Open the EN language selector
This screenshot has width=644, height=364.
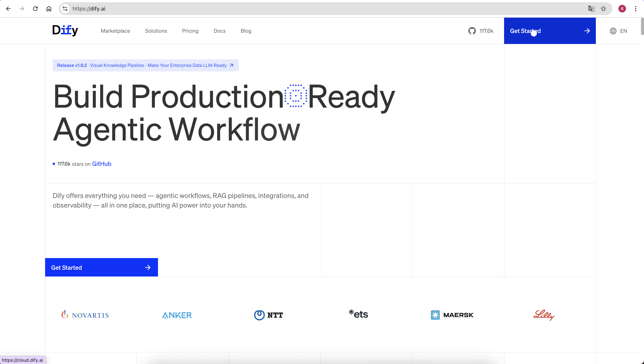623,31
